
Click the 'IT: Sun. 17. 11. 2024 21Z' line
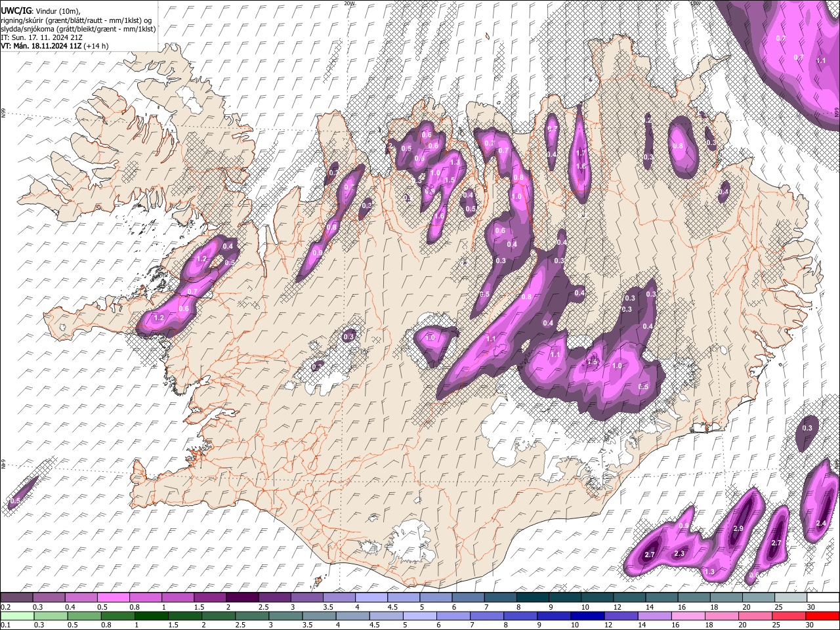pyautogui.click(x=41, y=37)
